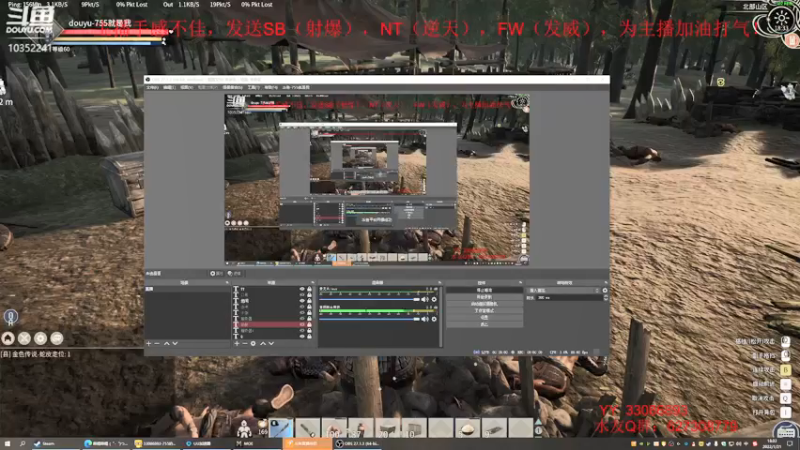Image resolution: width=800 pixels, height=450 pixels.
Task: Pop out the Scenes dock with corner icon
Action: pyautogui.click(x=227, y=283)
